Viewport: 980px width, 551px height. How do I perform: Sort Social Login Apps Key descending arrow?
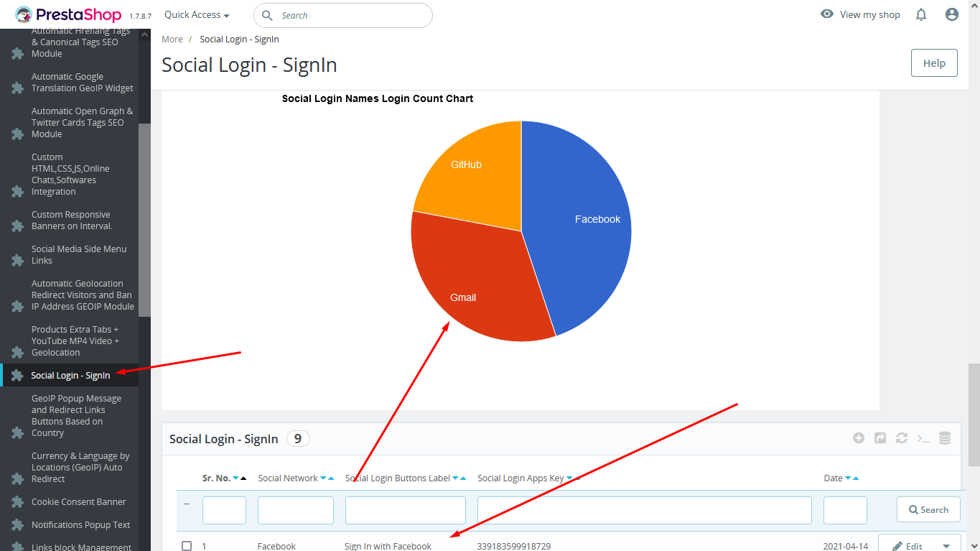point(569,478)
